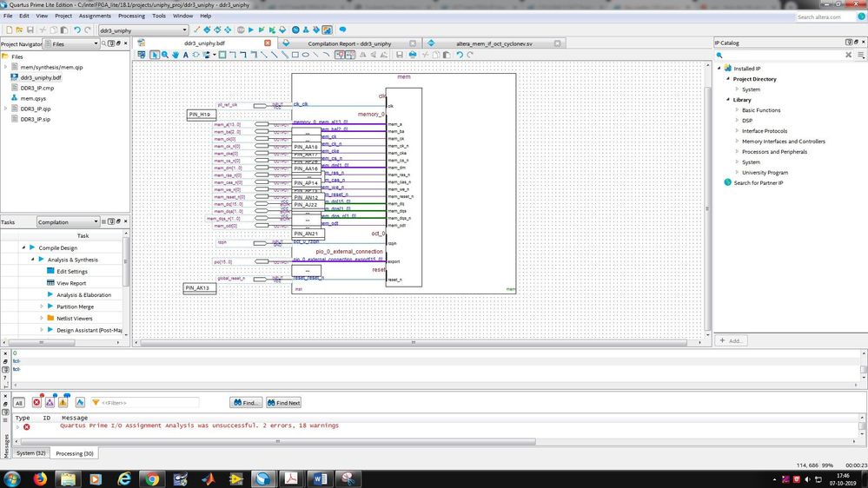Expand the Basic Functions library category
Screen dimensions: 868x488
tap(738, 110)
